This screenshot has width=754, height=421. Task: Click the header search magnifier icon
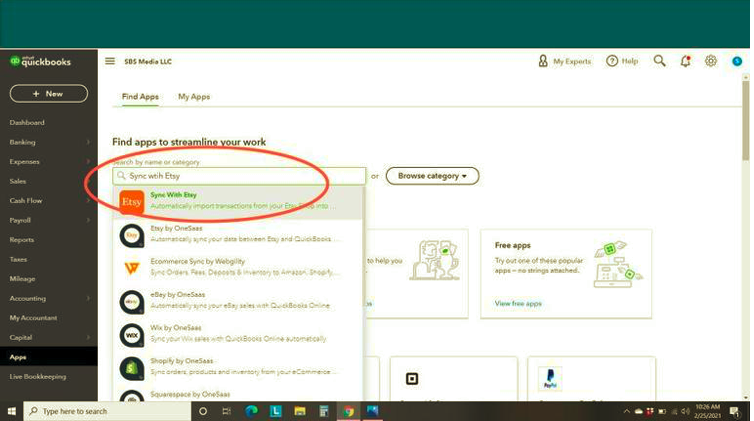659,61
